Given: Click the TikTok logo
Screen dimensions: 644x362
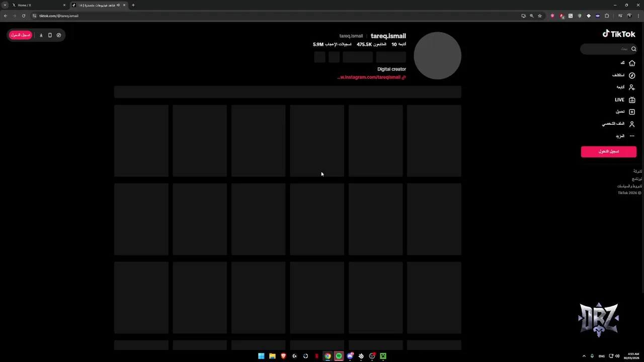Looking at the screenshot, I should click(619, 34).
